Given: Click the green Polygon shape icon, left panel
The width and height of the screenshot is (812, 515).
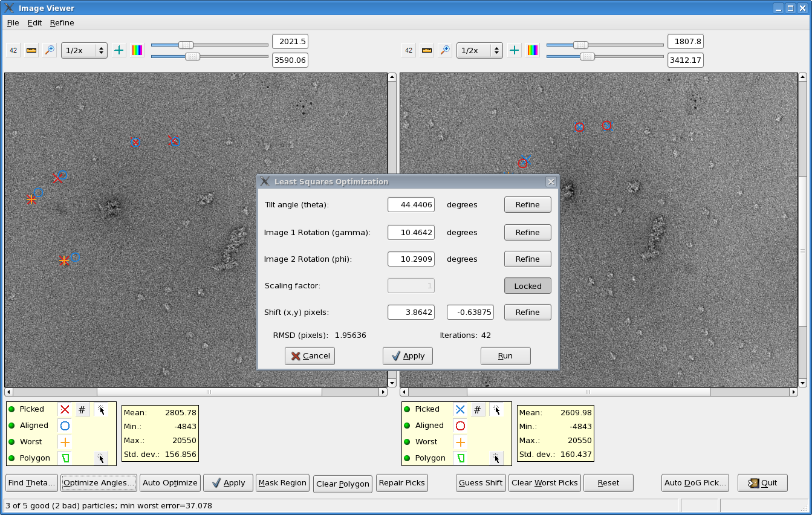Looking at the screenshot, I should click(65, 458).
